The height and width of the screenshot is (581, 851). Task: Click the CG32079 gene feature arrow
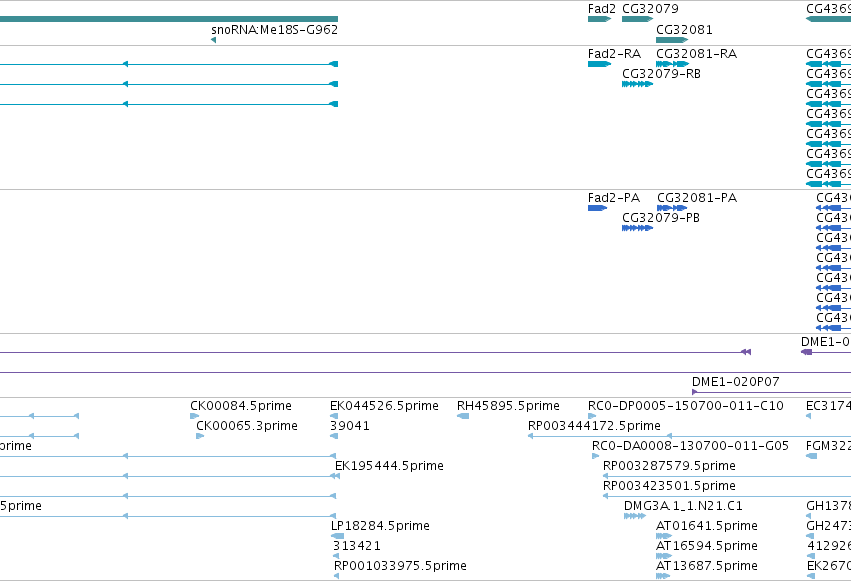click(637, 19)
